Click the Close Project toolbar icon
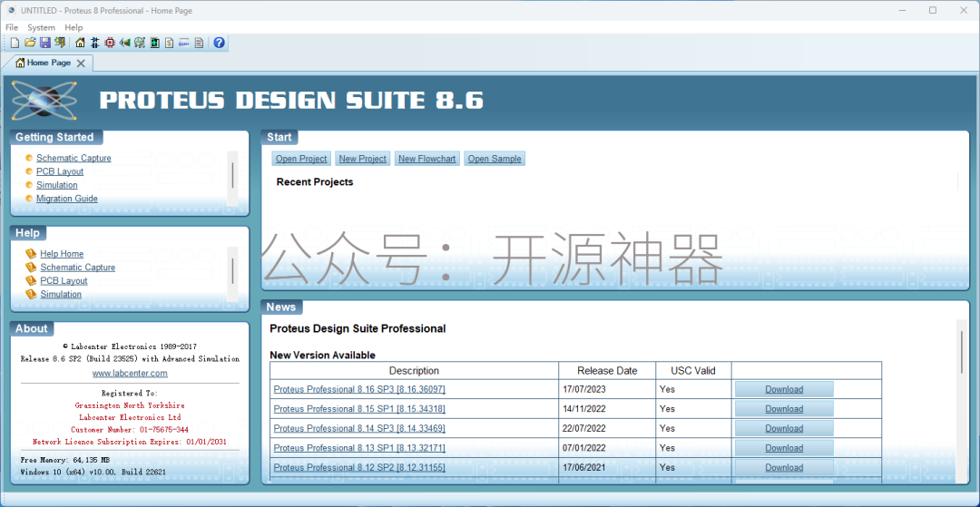980x507 pixels. click(60, 43)
